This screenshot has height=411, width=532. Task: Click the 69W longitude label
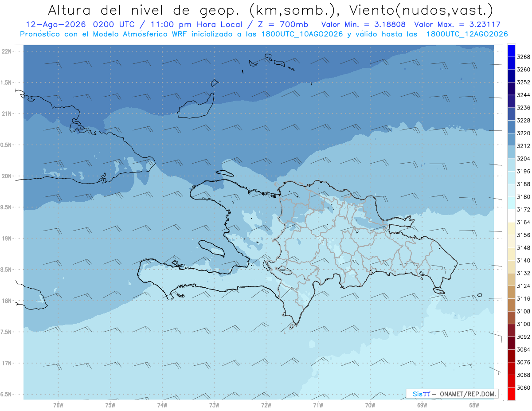tap(422, 406)
